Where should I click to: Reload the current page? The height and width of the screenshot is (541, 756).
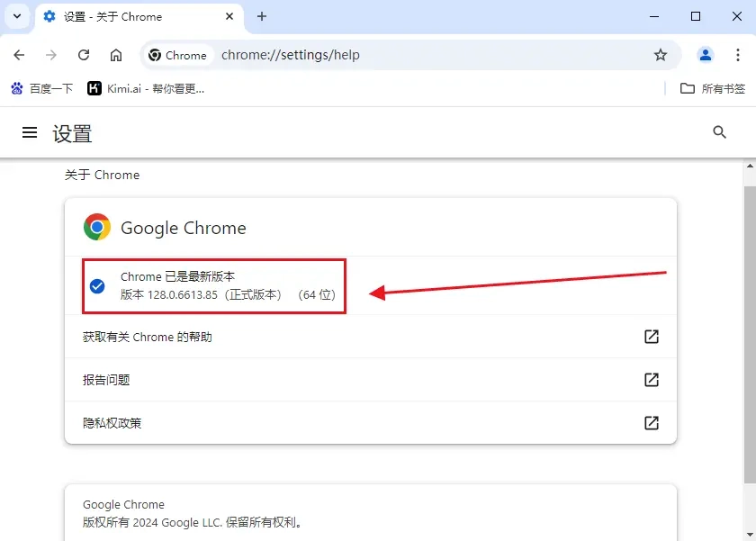pyautogui.click(x=84, y=55)
